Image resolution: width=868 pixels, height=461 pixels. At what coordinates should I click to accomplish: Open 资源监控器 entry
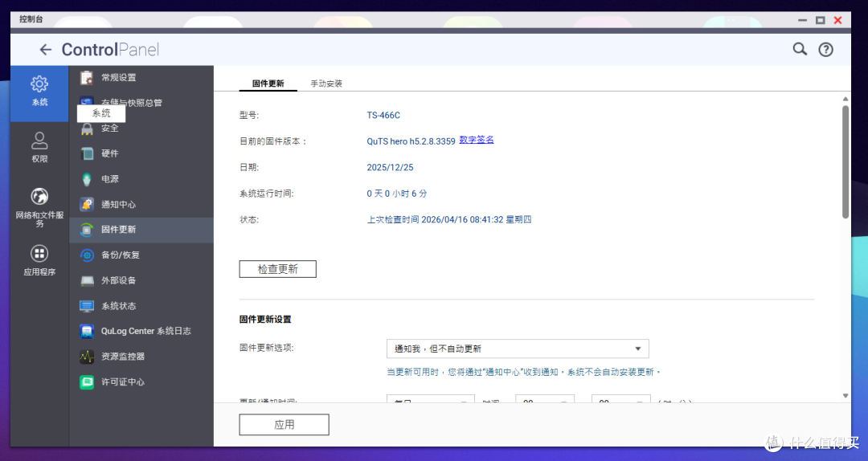141,357
